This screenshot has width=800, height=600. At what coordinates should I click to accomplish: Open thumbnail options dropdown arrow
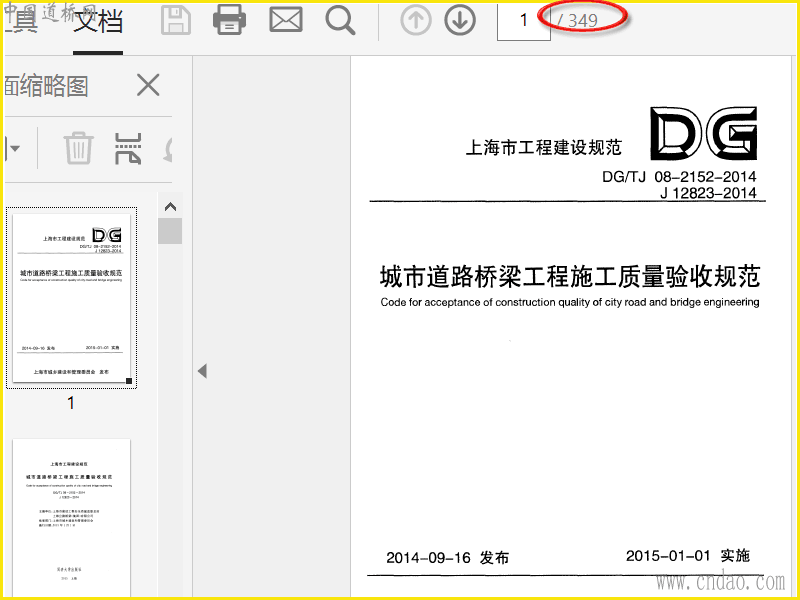tap(13, 148)
